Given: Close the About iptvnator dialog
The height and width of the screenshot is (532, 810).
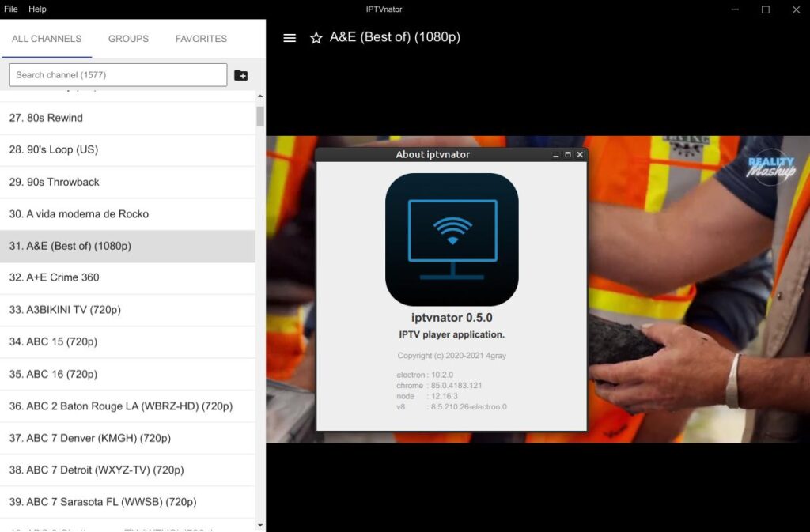Looking at the screenshot, I should pos(580,155).
